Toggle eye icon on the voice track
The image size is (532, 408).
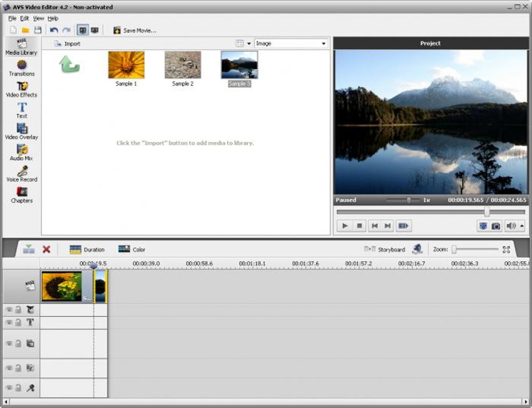(9, 388)
